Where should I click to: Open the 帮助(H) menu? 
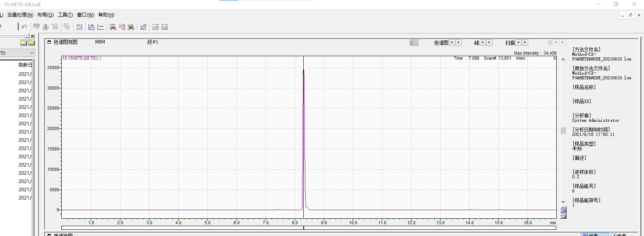tap(106, 15)
